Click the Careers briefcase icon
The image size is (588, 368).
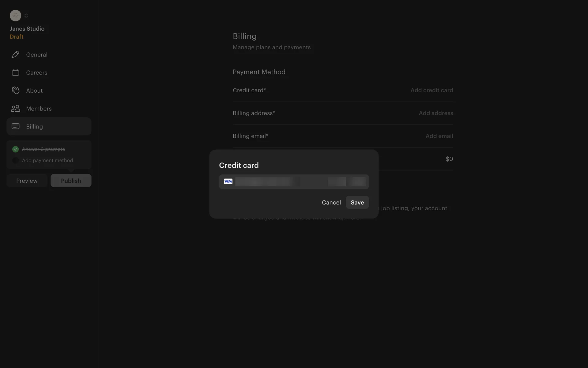(15, 72)
